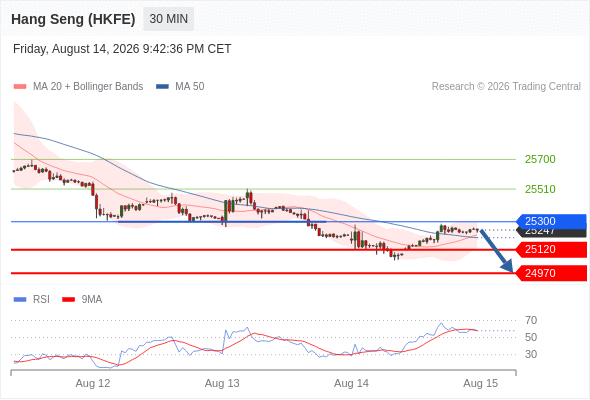Click the MA 20 + Bollinger Bands legend text
This screenshot has width=590, height=400.
pyautogui.click(x=88, y=87)
